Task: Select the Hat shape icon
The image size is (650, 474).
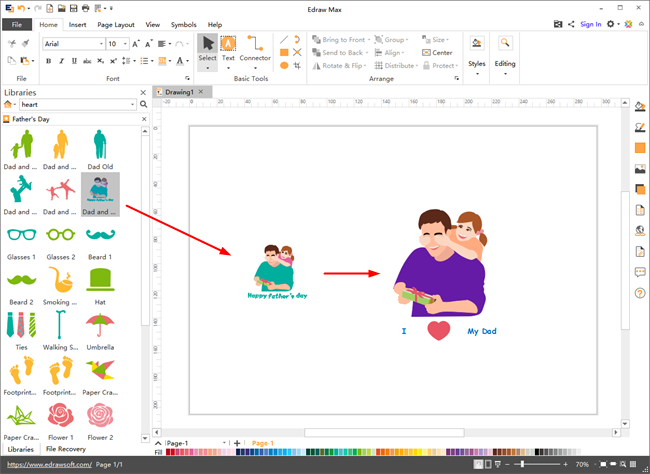Action: click(x=99, y=282)
